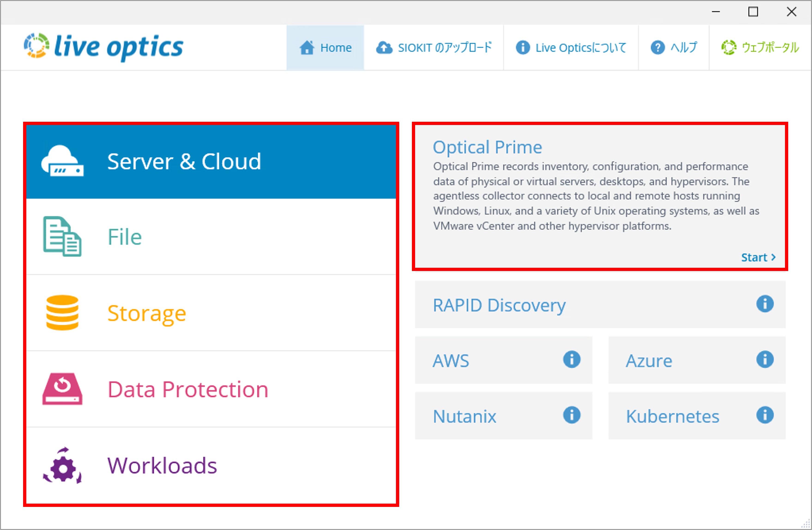This screenshot has height=530, width=812.
Task: Select the Data Protection category
Action: coord(211,389)
